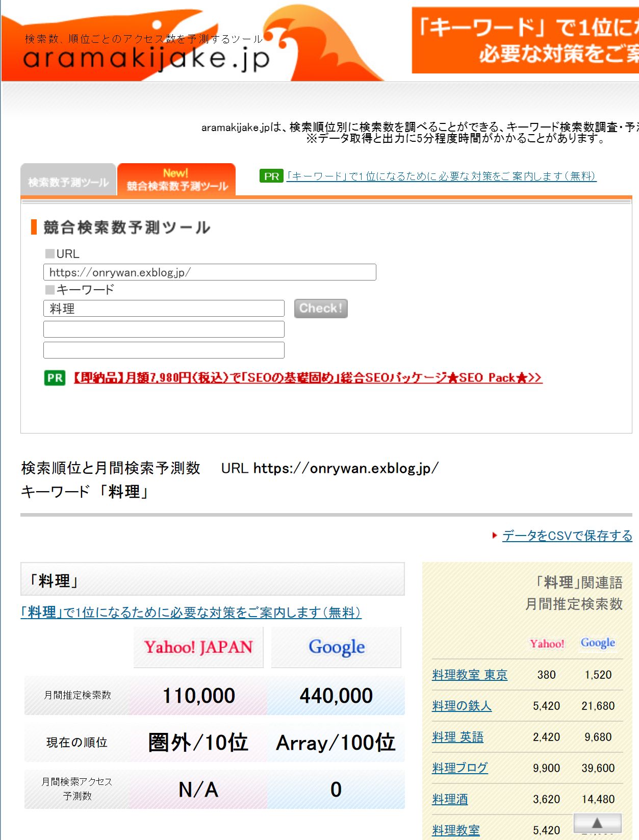Open related keyword 料理教室
Viewport: 639px width, 840px height.
(456, 830)
